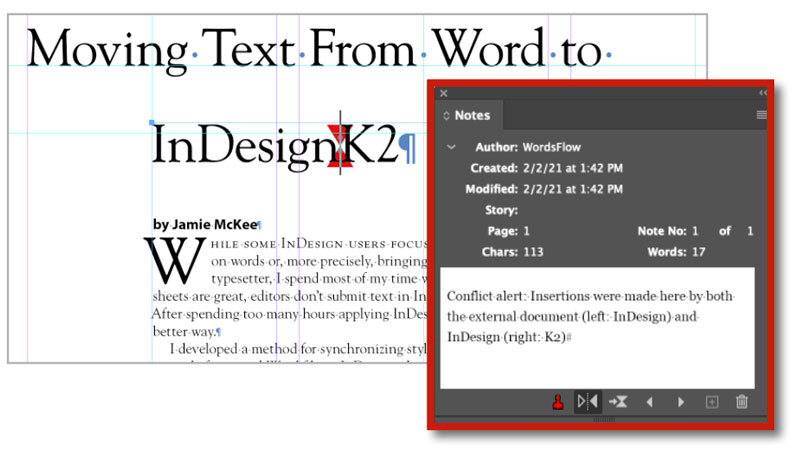Open the Notes panel flyout menu
This screenshot has width=800, height=455.
[x=761, y=115]
